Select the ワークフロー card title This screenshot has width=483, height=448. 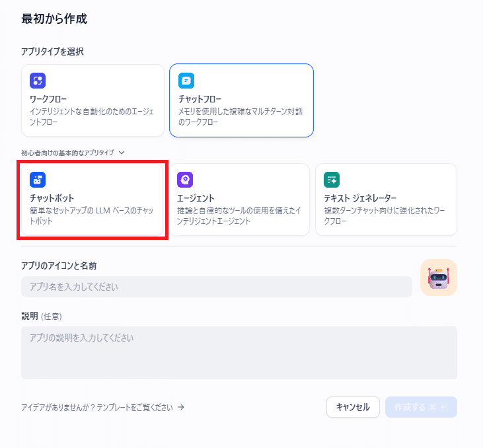point(48,99)
